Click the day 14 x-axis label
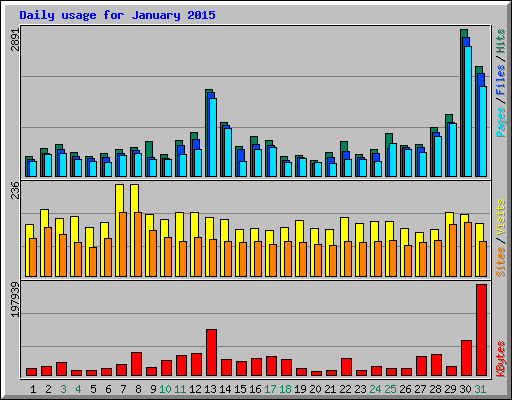 tap(225, 389)
